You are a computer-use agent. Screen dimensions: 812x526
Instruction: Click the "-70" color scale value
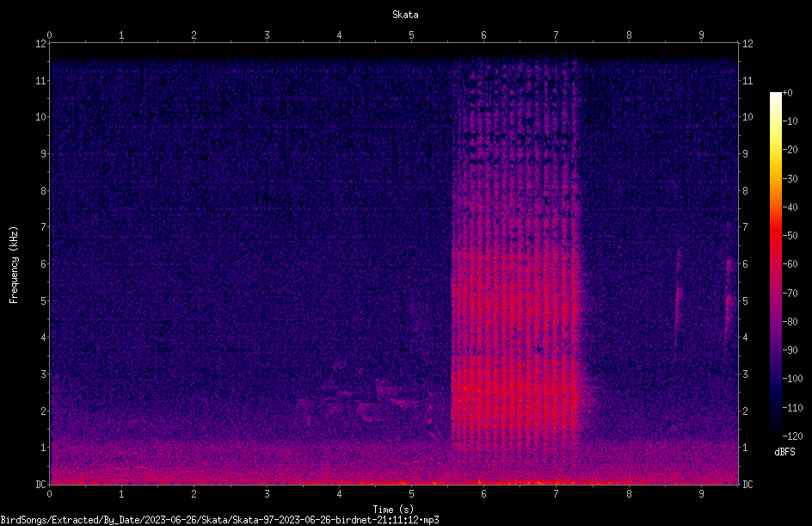[x=790, y=294]
